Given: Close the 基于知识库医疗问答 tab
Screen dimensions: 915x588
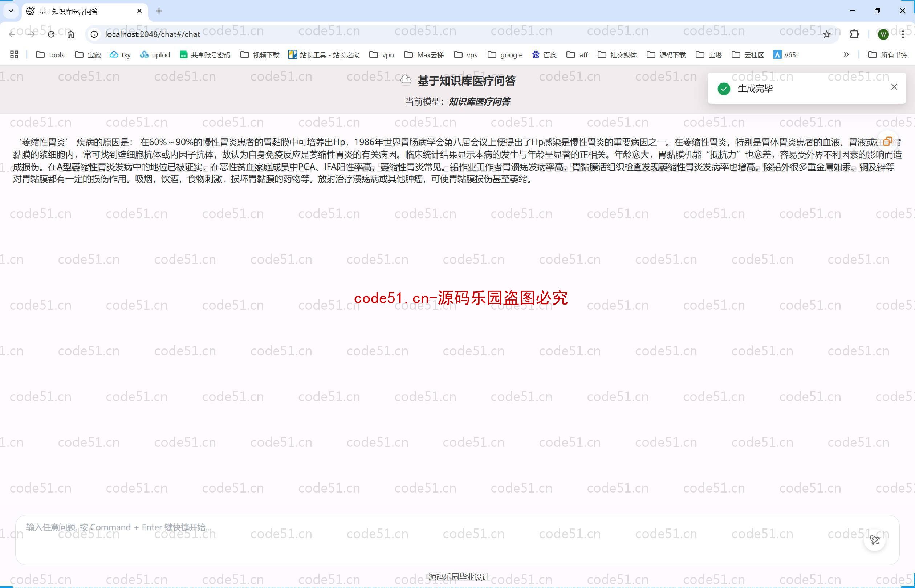Looking at the screenshot, I should tap(139, 11).
